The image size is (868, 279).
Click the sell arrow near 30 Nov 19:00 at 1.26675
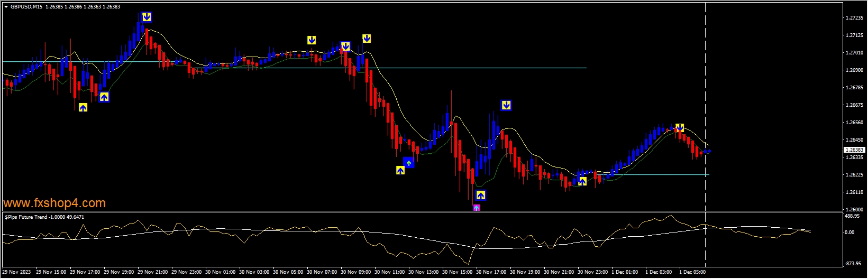click(506, 105)
